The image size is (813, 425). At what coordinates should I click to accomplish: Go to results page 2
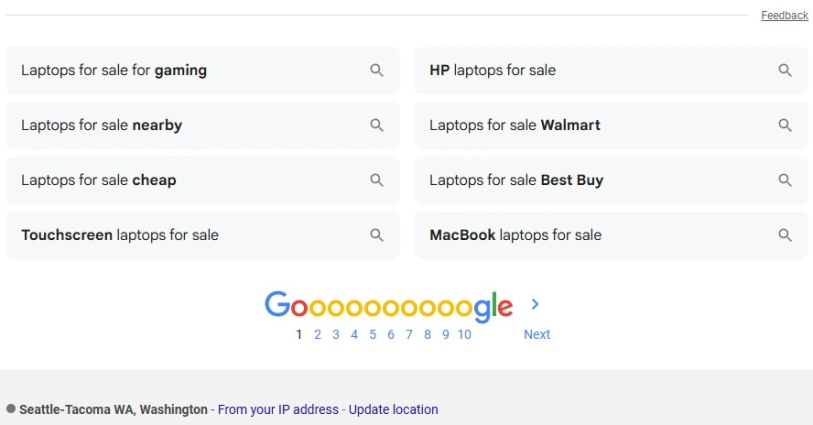click(x=318, y=335)
